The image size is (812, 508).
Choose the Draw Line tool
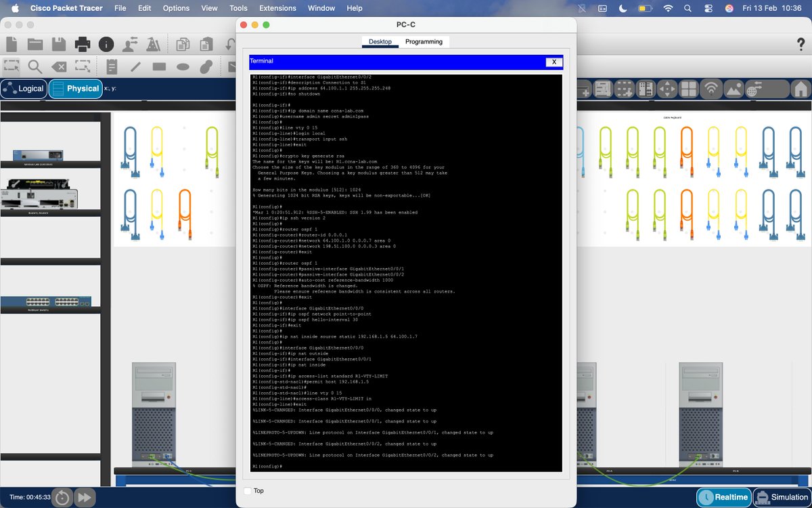click(x=135, y=66)
